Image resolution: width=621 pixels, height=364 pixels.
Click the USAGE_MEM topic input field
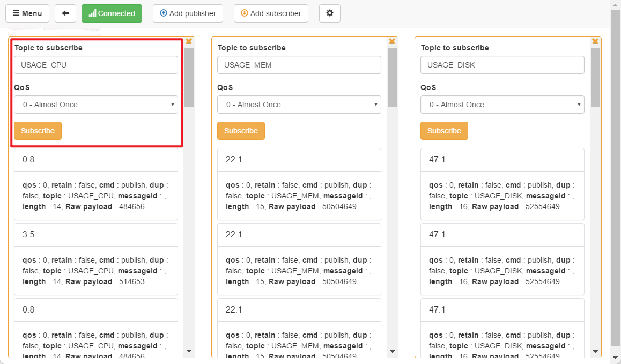[x=299, y=65]
